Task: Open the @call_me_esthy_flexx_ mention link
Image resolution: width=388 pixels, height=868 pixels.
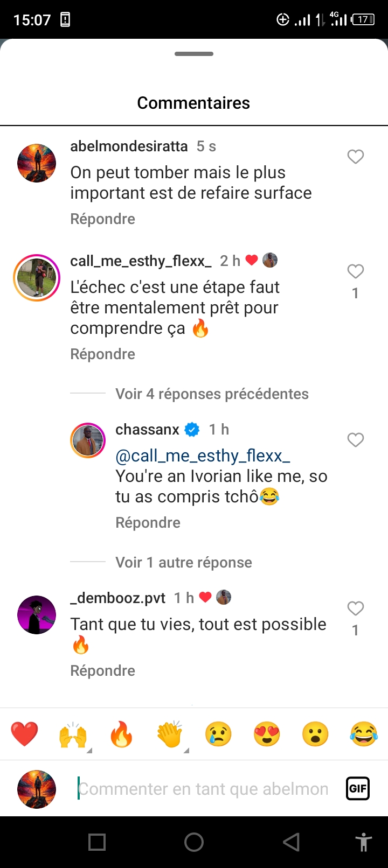Action: click(203, 456)
